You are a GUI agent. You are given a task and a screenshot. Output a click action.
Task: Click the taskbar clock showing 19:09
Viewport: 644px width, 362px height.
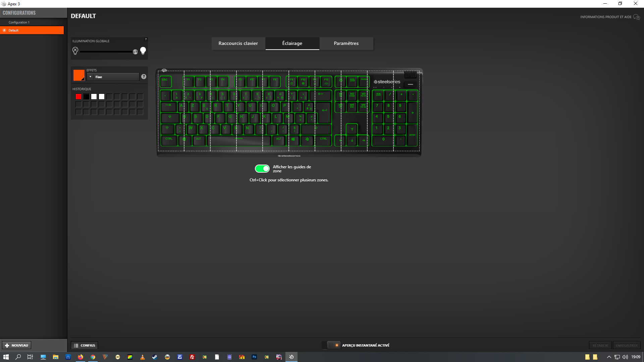coord(636,357)
